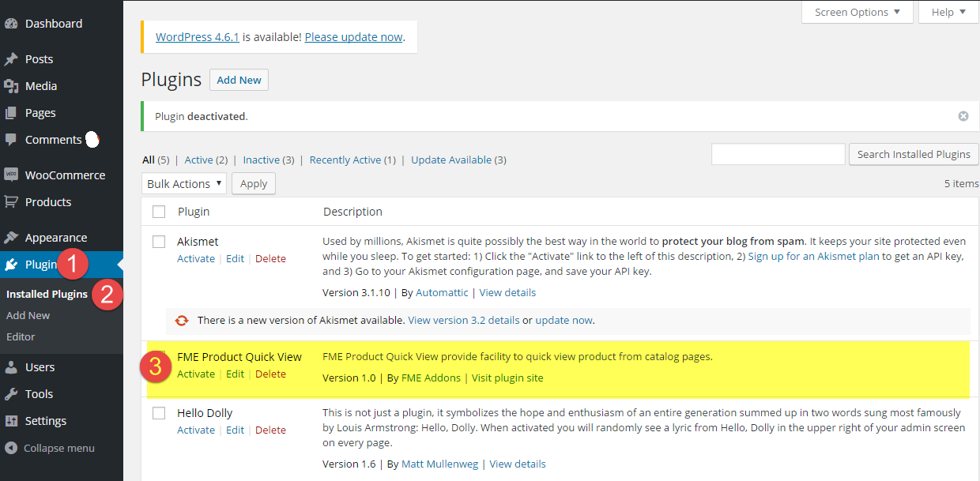Select all plugins via header checkbox
Viewport: 980px width, 481px height.
159,211
